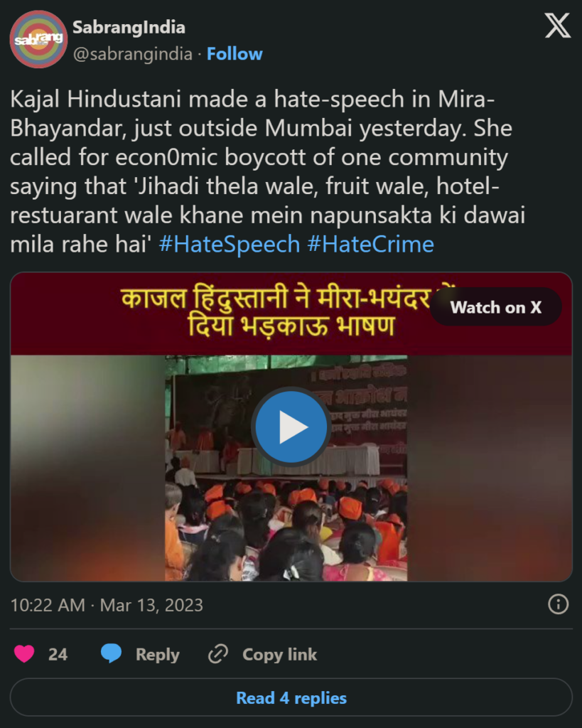Screen dimensions: 582x728
Task: Open the tweet info circle icon
Action: pyautogui.click(x=558, y=604)
